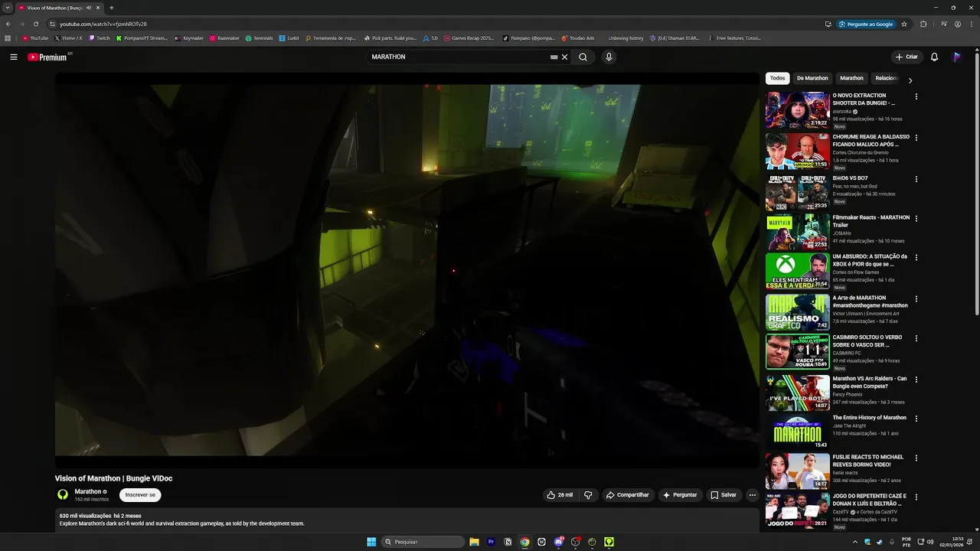Show hidden system tray icons
The height and width of the screenshot is (551, 980).
[x=855, y=542]
